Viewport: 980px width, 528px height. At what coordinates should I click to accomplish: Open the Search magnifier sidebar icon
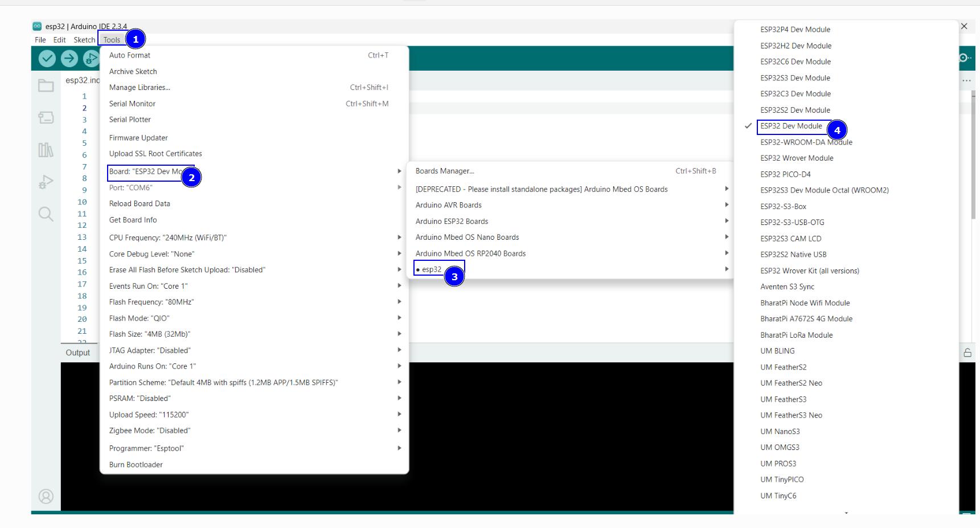(x=46, y=214)
